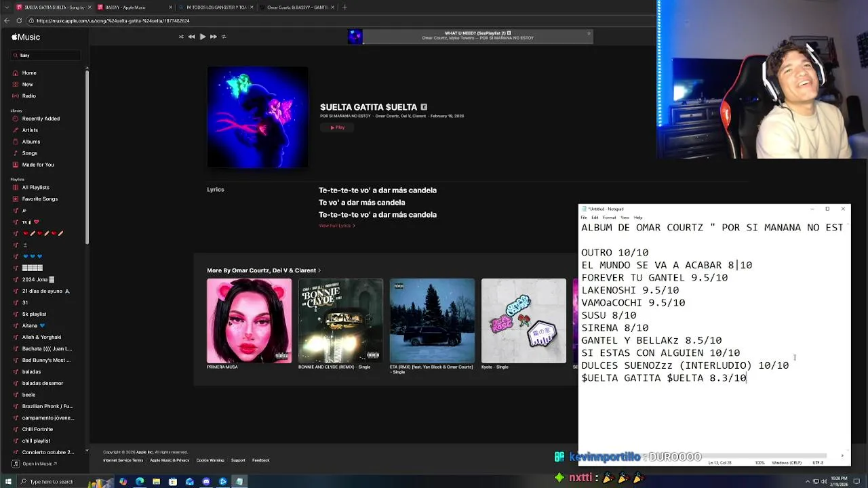
Task: Open Internet Service Terms footer link
Action: pyautogui.click(x=123, y=460)
